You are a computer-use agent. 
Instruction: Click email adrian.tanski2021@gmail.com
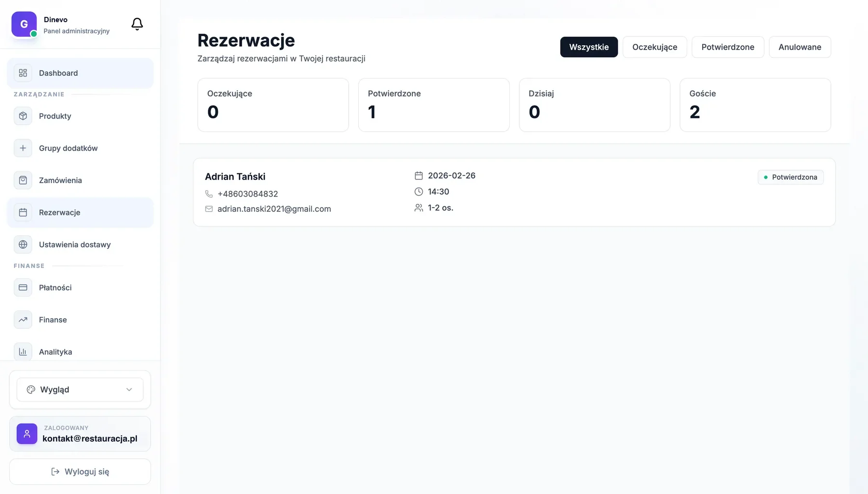tap(274, 209)
